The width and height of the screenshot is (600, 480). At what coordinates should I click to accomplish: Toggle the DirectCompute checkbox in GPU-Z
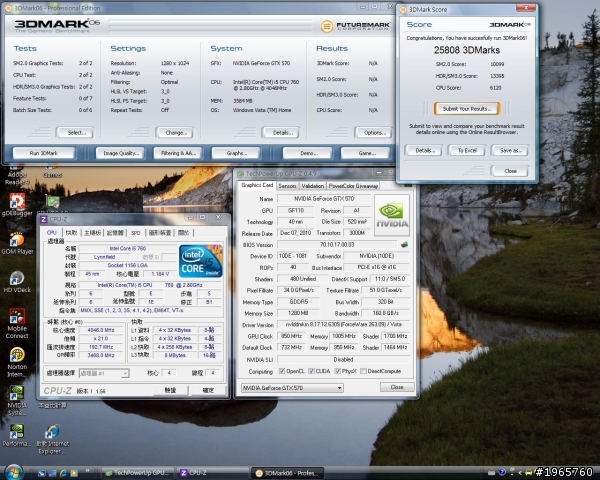(363, 371)
